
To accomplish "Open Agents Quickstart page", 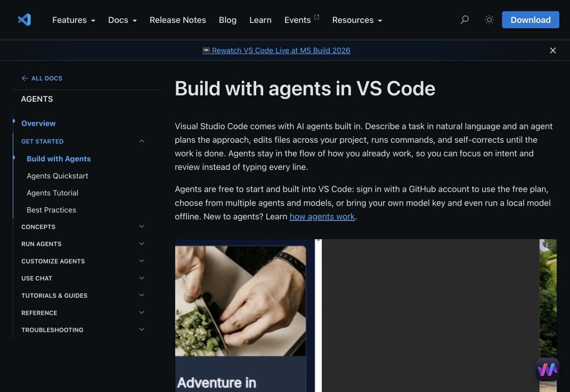I will [x=58, y=176].
